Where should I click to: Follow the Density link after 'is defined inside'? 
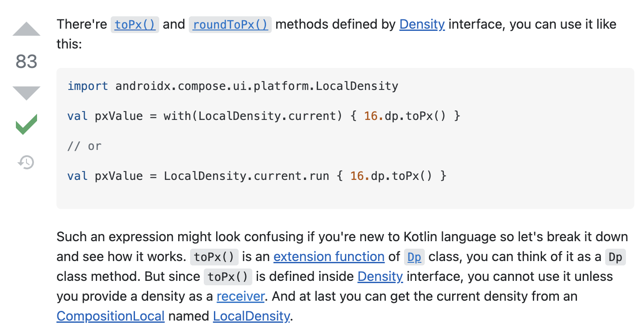click(380, 276)
